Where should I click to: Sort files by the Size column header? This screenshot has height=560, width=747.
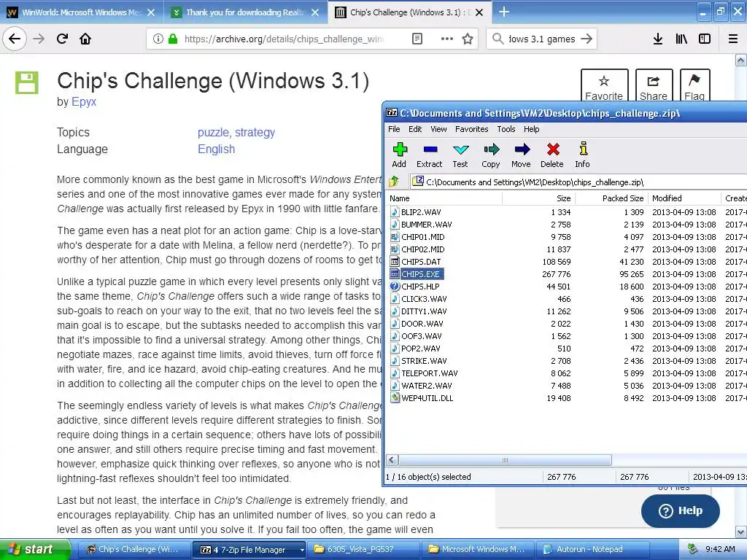click(538, 198)
